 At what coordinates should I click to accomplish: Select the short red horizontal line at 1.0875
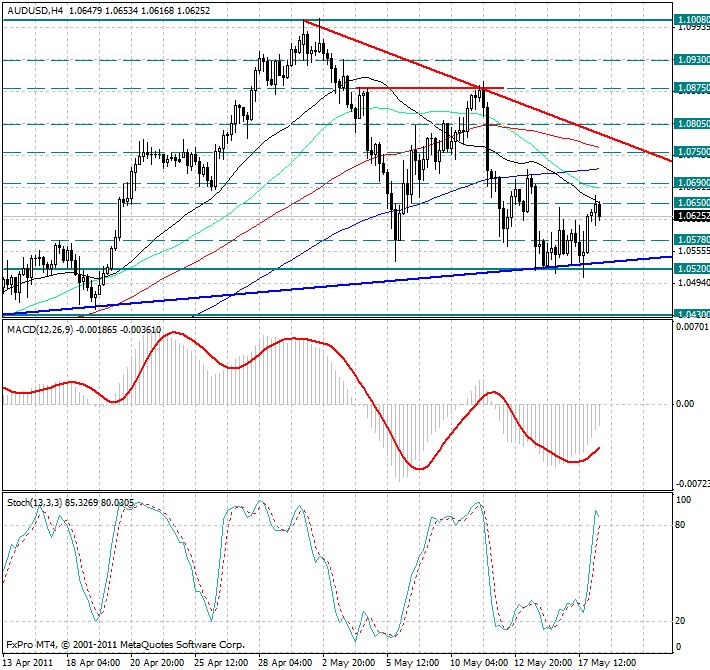429,88
